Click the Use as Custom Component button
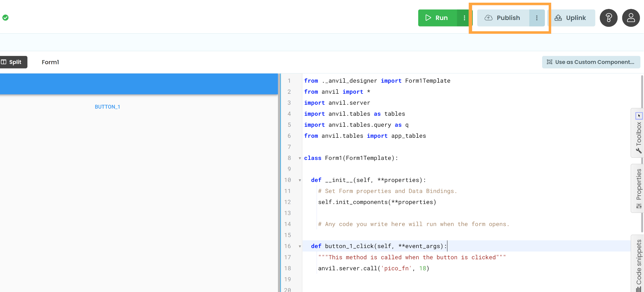Image resolution: width=644 pixels, height=292 pixels. 591,62
